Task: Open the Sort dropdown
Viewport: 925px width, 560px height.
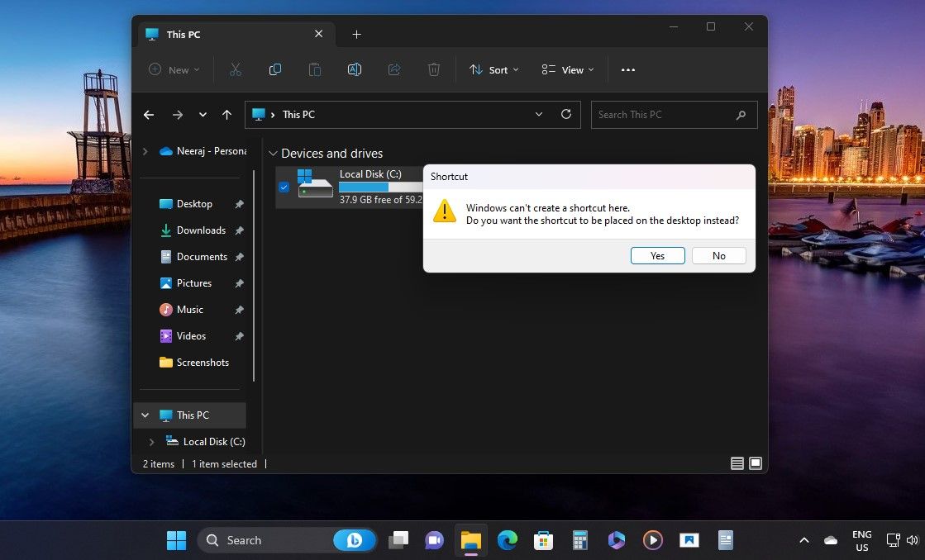Action: 493,69
